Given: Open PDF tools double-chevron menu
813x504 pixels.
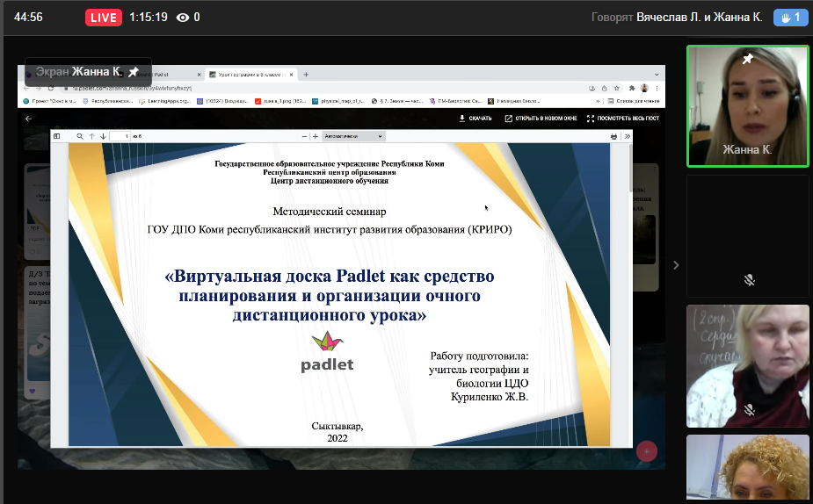Looking at the screenshot, I should 628,136.
